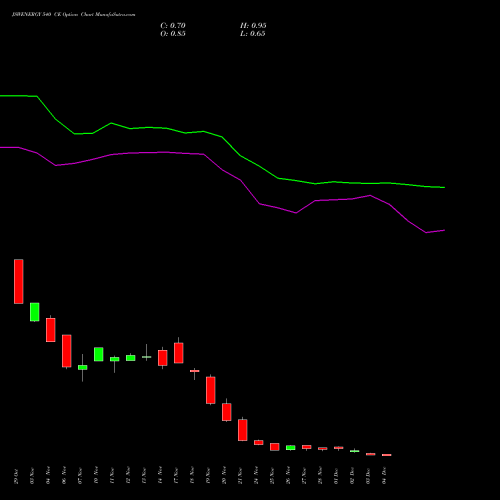Click the green candle above 03 Nov
The width and height of the screenshot is (500, 500).
click(35, 312)
